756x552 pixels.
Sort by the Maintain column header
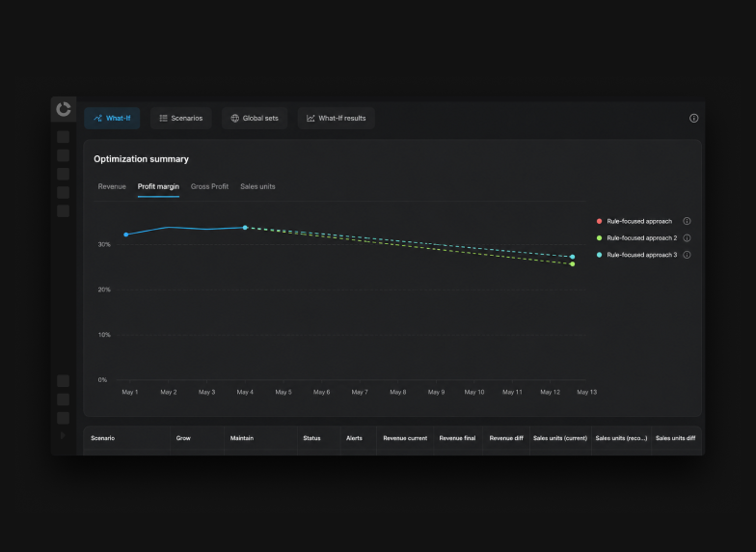pos(241,438)
